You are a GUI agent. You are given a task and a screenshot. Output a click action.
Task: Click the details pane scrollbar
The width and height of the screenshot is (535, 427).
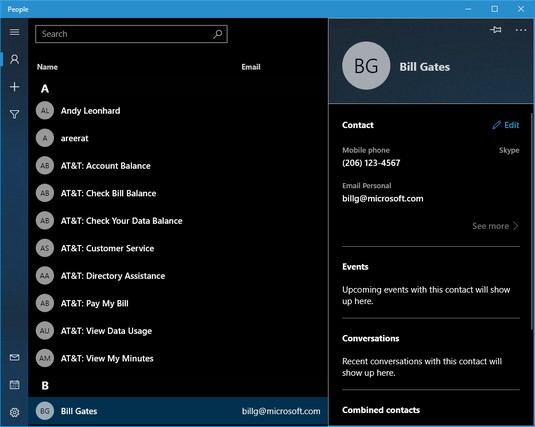(532, 222)
